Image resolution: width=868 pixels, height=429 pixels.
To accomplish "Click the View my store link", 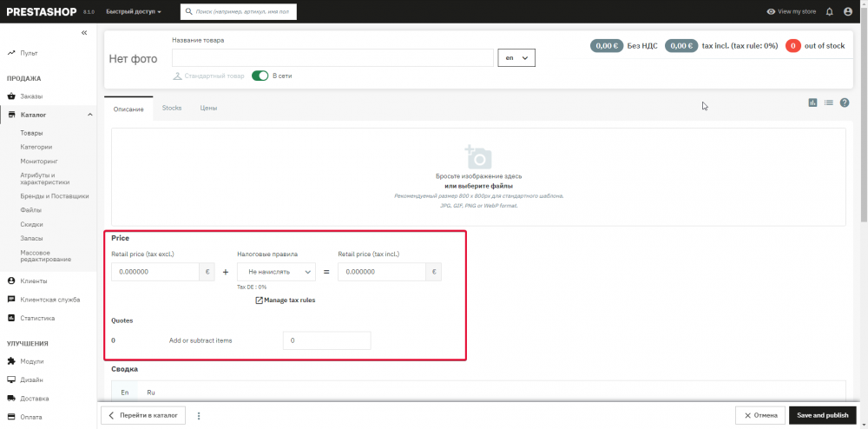I will 797,11.
